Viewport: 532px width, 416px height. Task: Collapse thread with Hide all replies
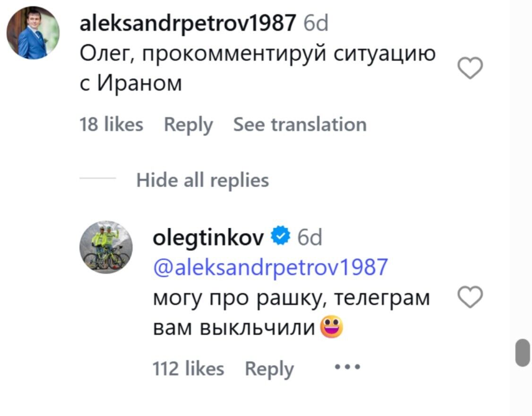202,180
